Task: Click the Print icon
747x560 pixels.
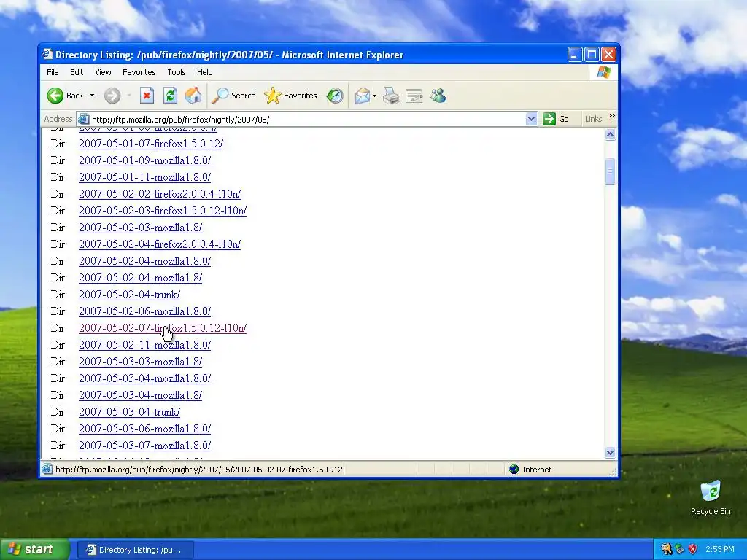Action: (391, 96)
